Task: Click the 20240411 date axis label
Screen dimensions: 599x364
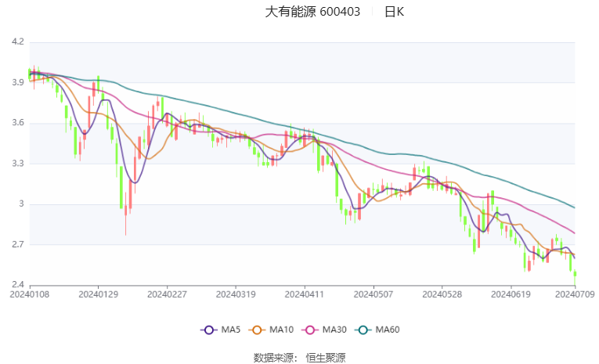Action: (x=305, y=294)
